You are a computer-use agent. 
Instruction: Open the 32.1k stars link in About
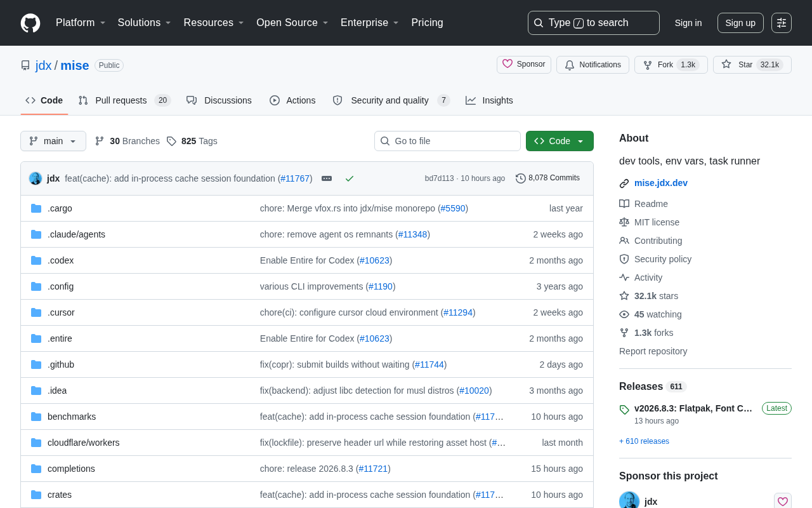(656, 296)
